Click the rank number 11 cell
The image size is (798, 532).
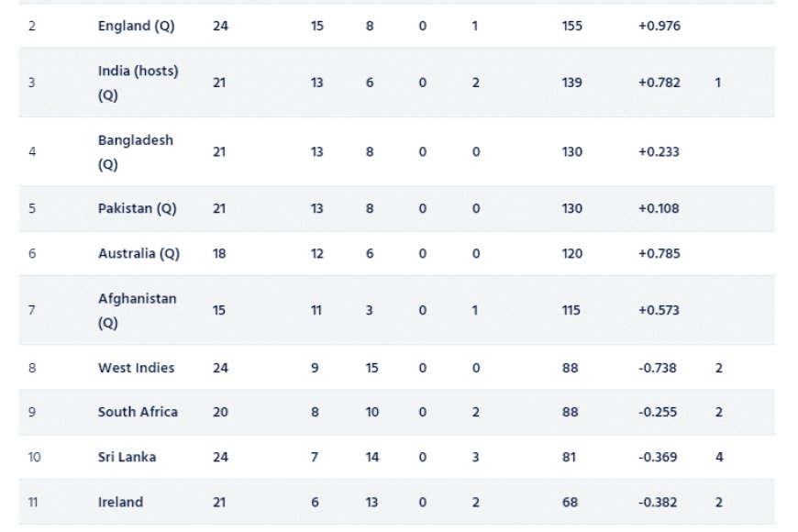tap(33, 502)
